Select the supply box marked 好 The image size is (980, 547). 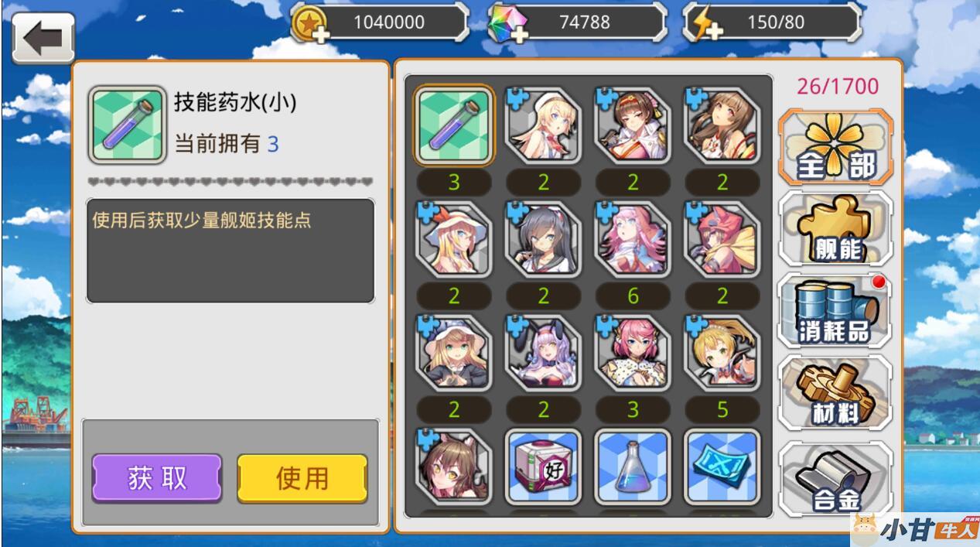pyautogui.click(x=544, y=467)
